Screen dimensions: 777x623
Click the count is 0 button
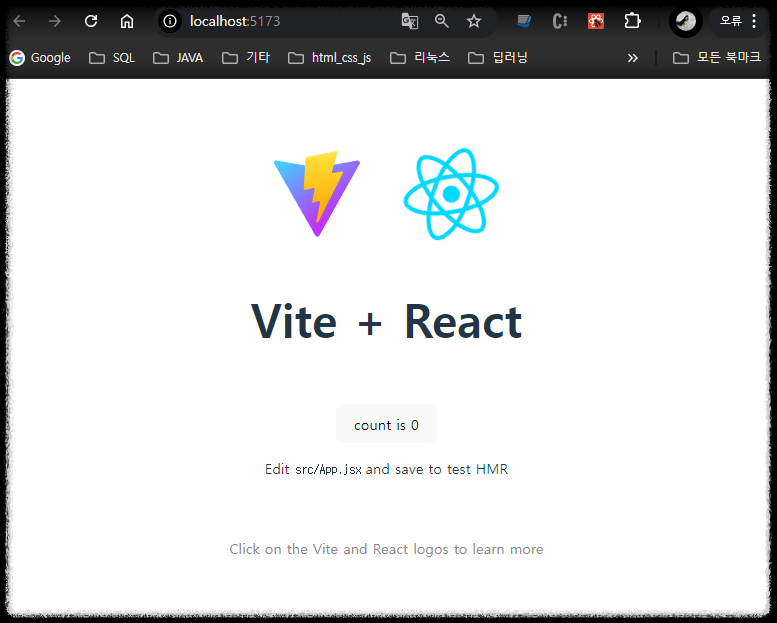tap(387, 424)
